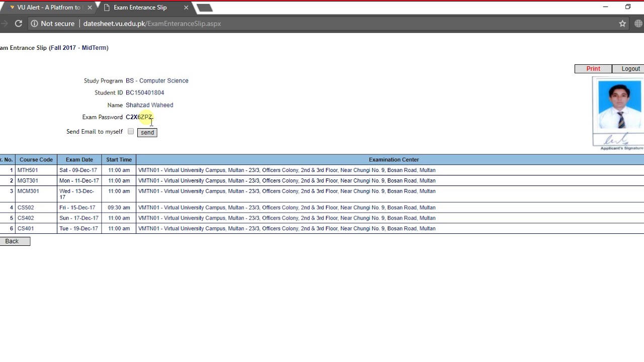Select course code CS402
Image resolution: width=644 pixels, height=362 pixels.
(26, 218)
